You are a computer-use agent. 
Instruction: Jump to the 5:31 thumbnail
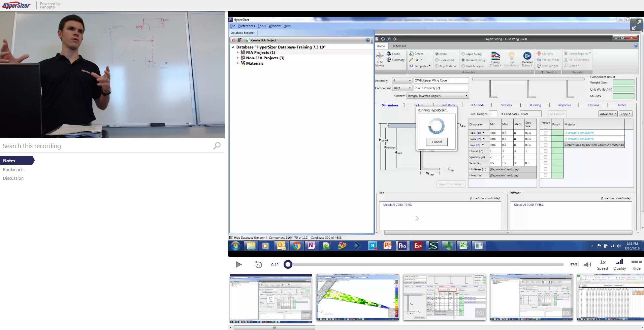tap(445, 297)
